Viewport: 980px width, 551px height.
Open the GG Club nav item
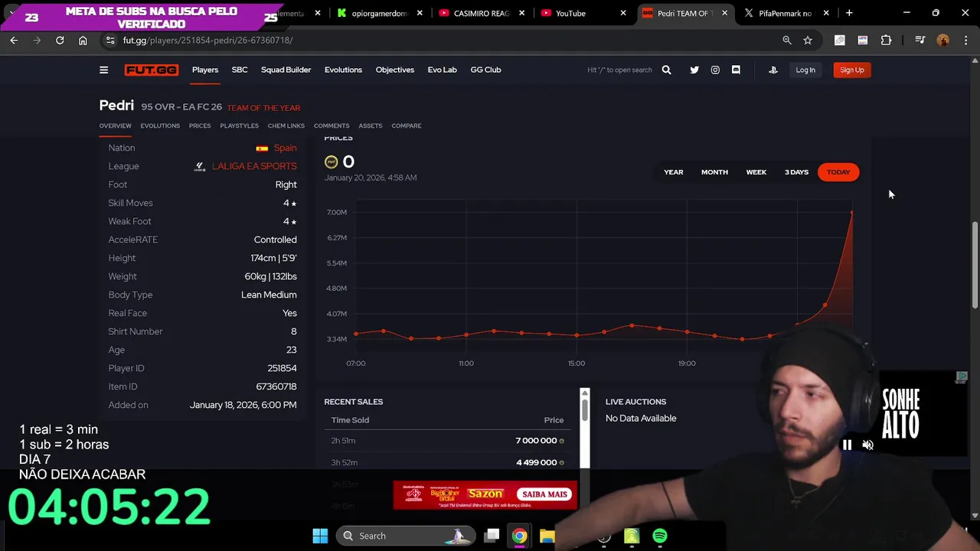pyautogui.click(x=485, y=70)
